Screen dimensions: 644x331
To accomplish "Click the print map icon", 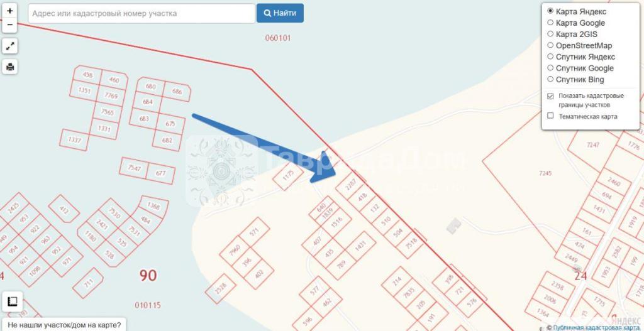I will coord(10,67).
